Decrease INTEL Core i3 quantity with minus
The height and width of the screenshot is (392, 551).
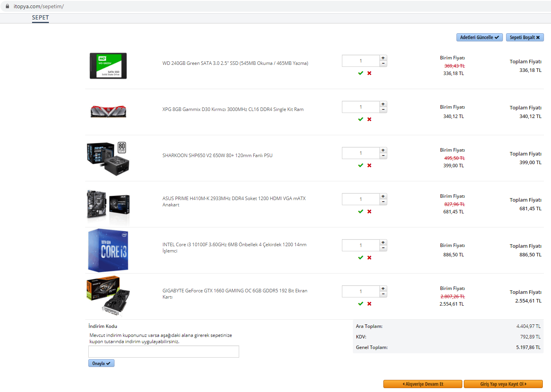[383, 248]
